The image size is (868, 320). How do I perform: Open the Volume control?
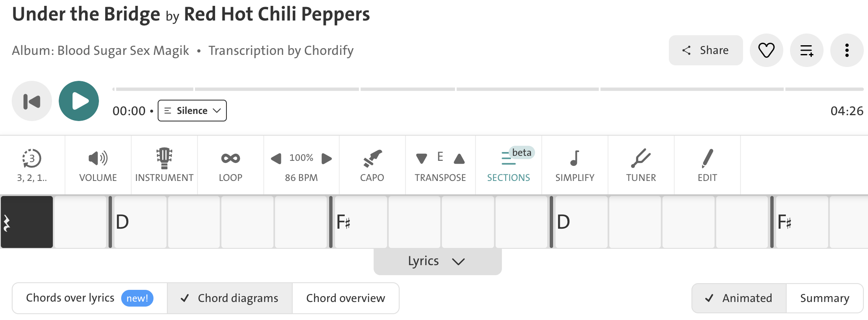point(98,165)
